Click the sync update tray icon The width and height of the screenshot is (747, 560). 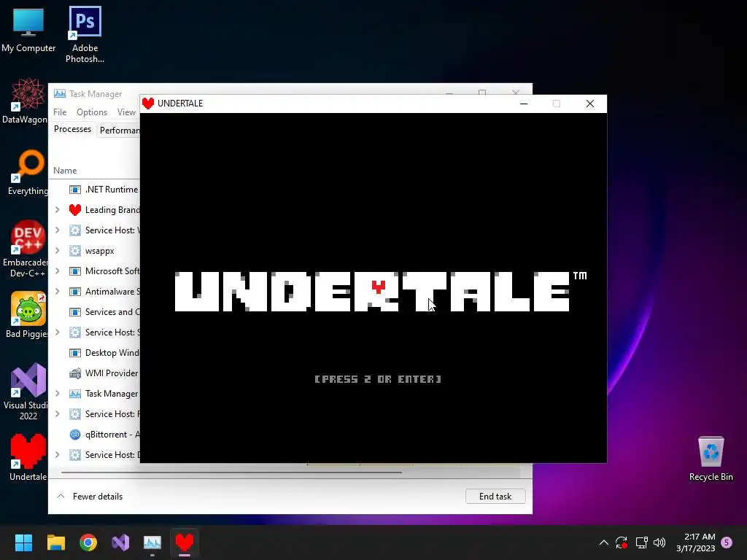pyautogui.click(x=622, y=542)
